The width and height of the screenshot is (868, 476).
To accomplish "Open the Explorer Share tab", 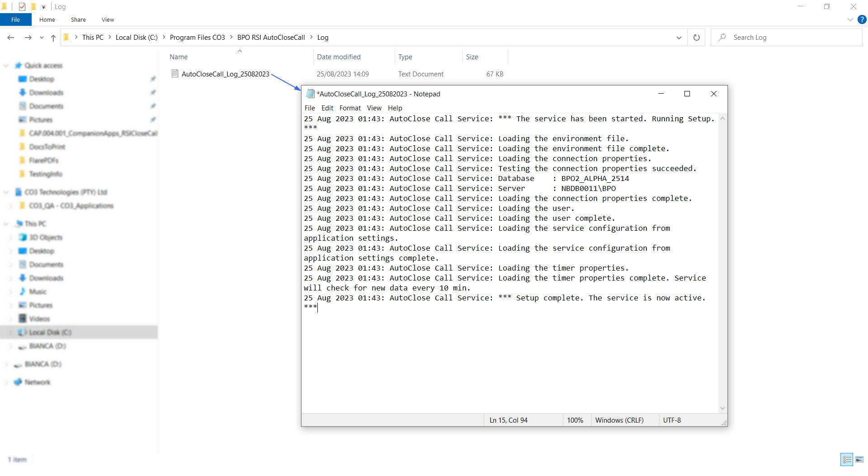I will pyautogui.click(x=78, y=19).
